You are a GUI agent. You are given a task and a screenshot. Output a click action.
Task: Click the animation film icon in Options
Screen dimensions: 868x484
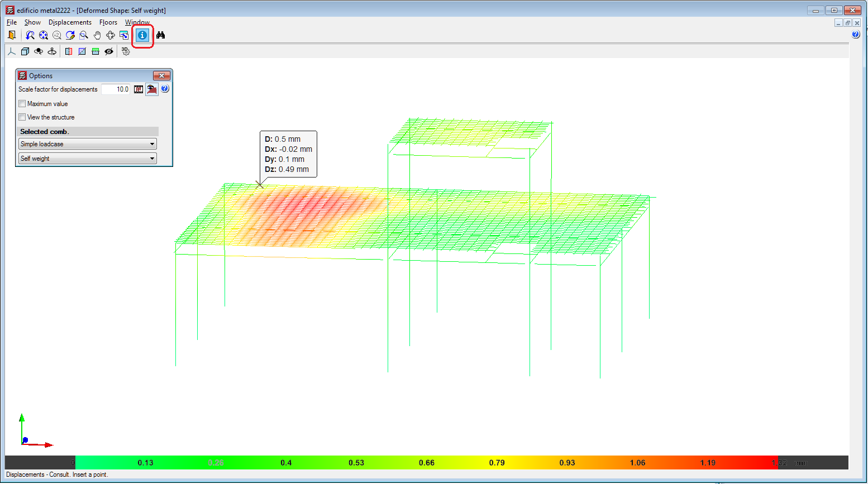pos(139,89)
